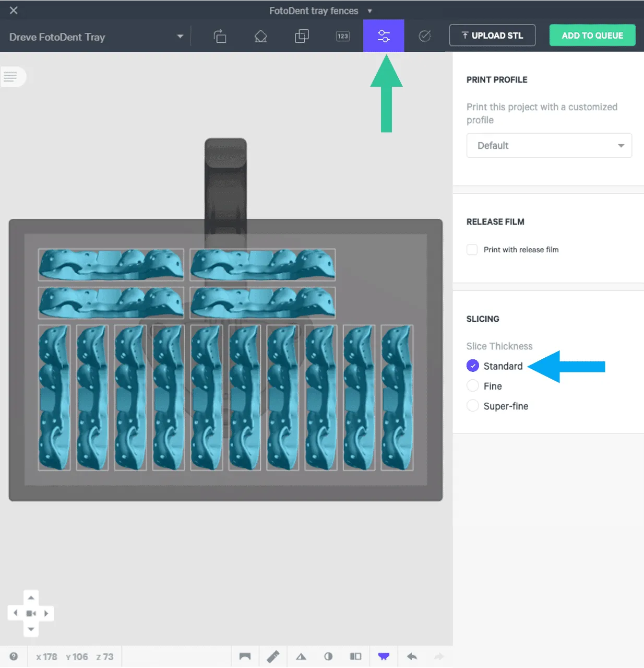Open the hamburger menu on the viewport
The image size is (644, 668).
click(x=11, y=77)
